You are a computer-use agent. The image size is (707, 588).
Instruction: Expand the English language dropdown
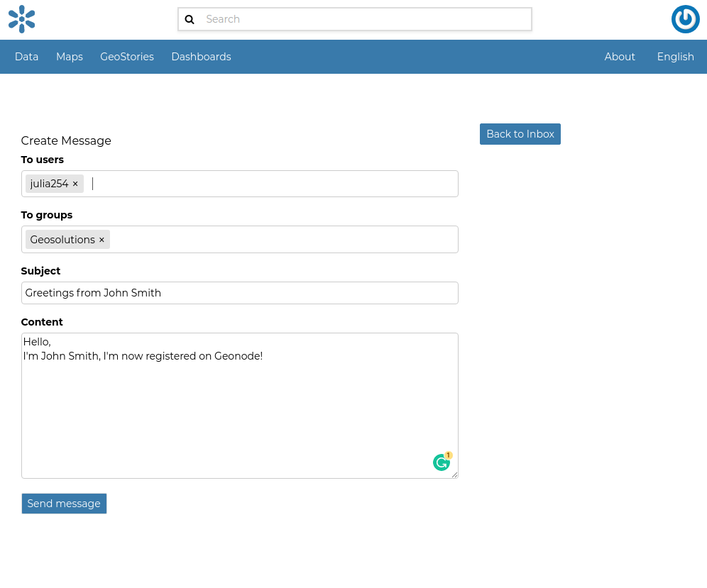[675, 57]
